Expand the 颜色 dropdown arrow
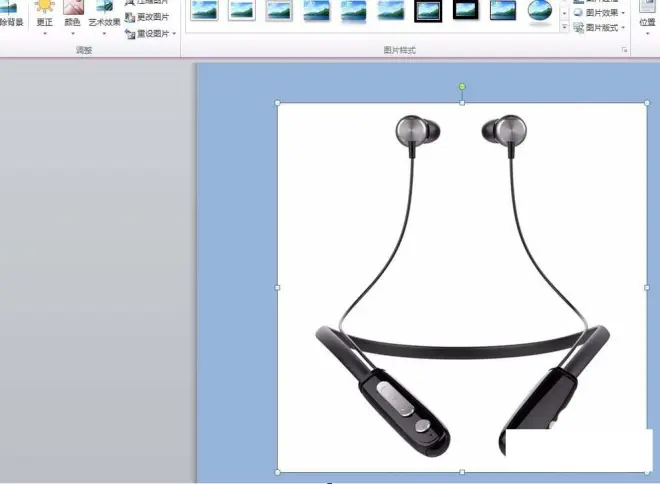The height and width of the screenshot is (484, 660). tap(73, 34)
